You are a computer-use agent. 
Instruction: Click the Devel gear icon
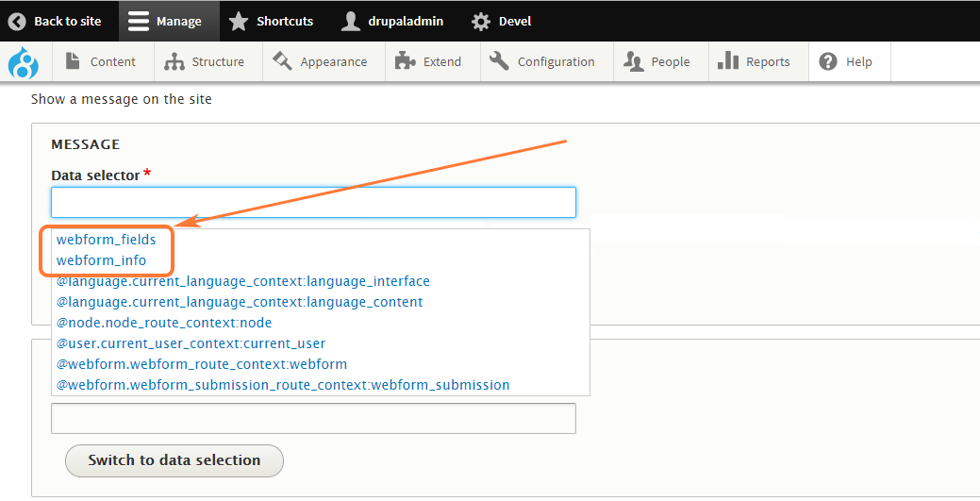[481, 21]
